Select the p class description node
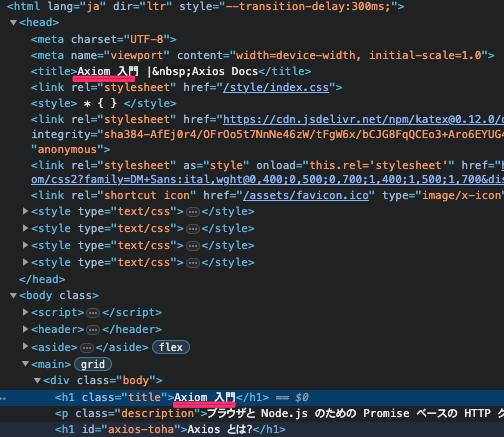The image size is (504, 437). point(279,413)
